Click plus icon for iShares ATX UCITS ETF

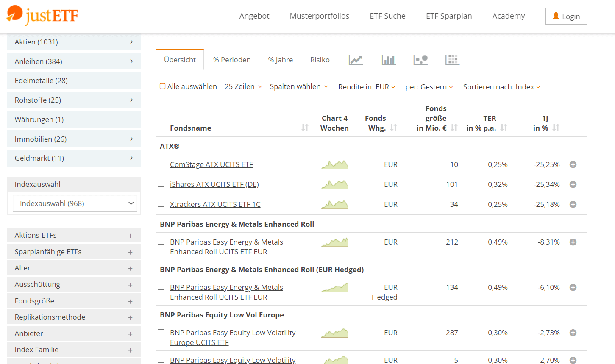coord(573,184)
